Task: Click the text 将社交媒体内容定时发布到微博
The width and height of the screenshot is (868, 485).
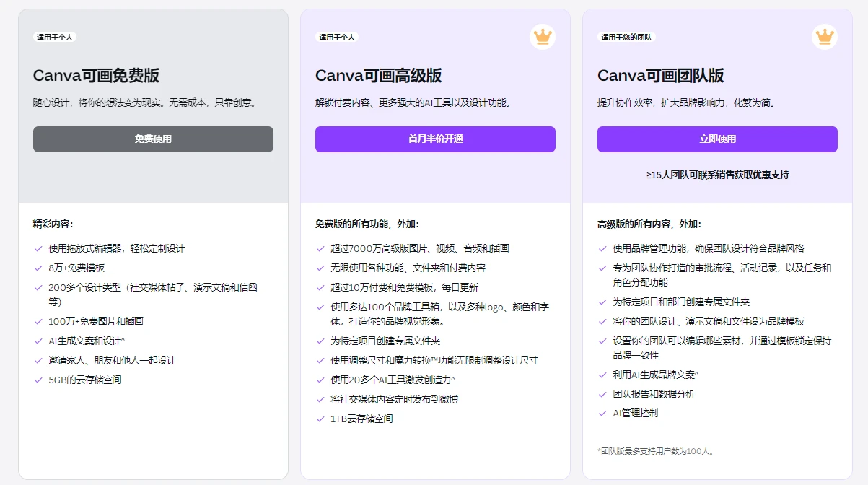Action: point(395,399)
